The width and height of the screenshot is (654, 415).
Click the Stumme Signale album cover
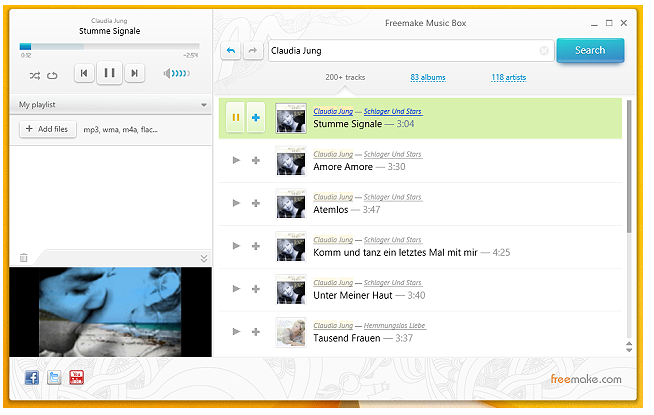(291, 118)
